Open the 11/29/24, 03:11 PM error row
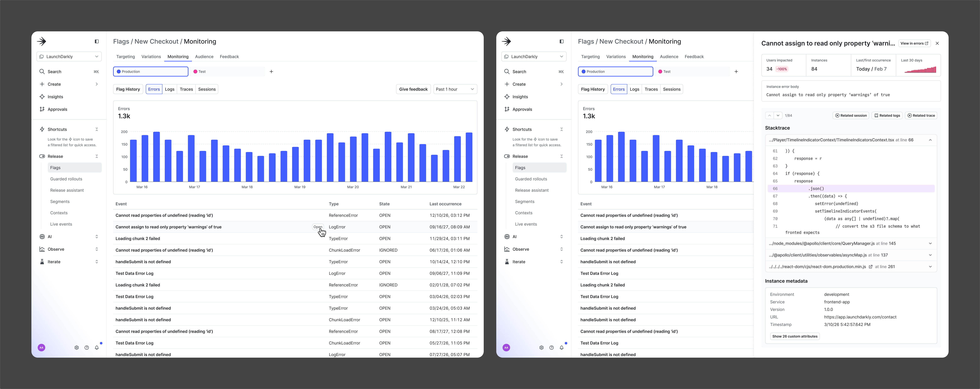 tap(295, 239)
